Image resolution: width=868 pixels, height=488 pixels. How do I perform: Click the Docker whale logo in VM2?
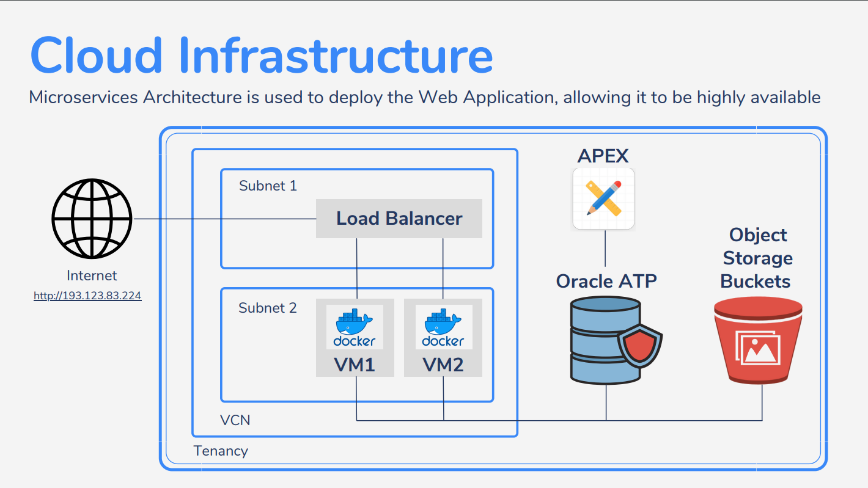coord(443,327)
